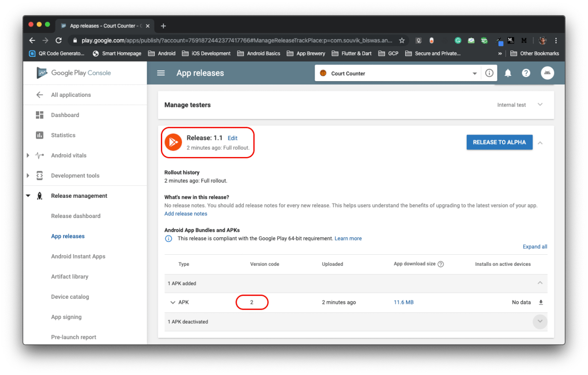Viewport: 588px width, 375px height.
Task: Download the APK with the download icon
Action: point(541,302)
